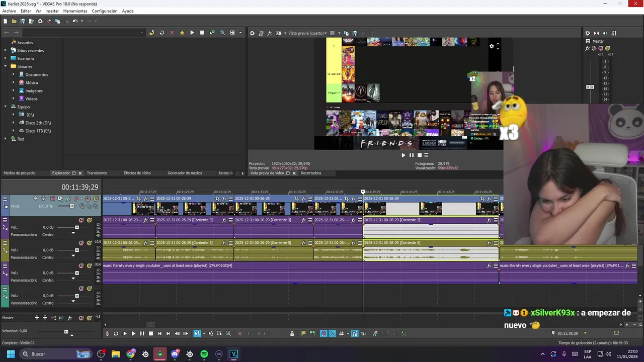The width and height of the screenshot is (644, 362).
Task: Collapse the Equipo tree node
Action: point(6,107)
